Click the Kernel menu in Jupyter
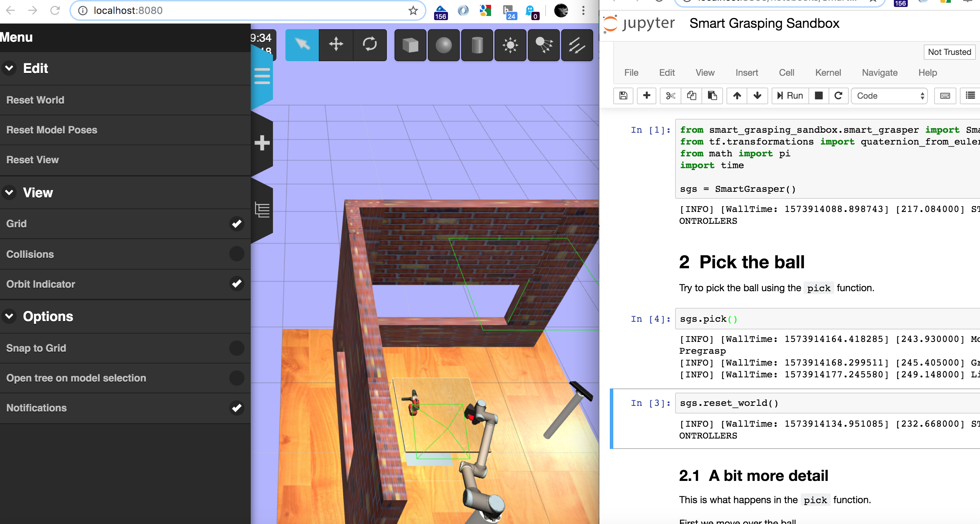The height and width of the screenshot is (524, 980). point(828,72)
